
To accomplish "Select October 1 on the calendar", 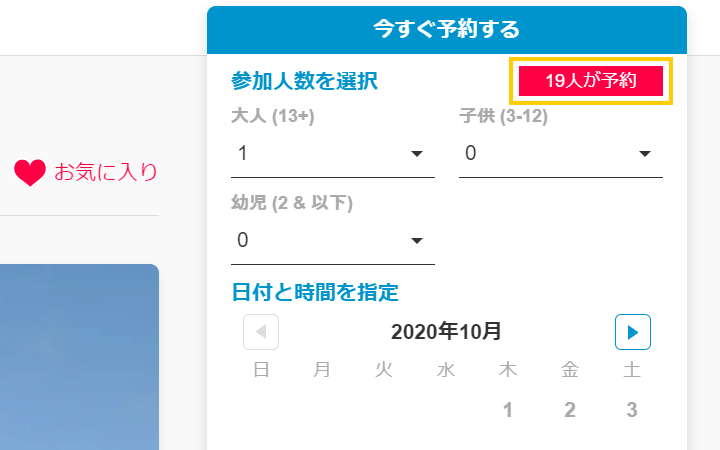I will click(x=507, y=410).
